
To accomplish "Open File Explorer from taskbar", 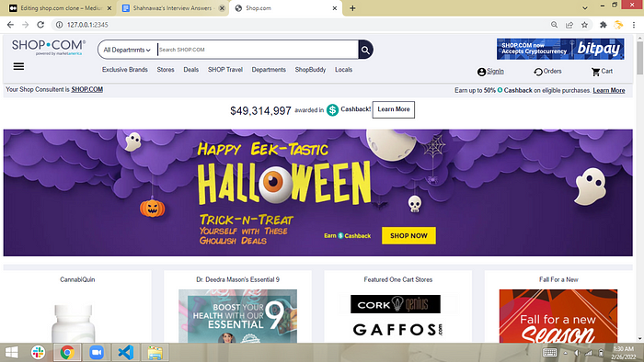I will 155,352.
